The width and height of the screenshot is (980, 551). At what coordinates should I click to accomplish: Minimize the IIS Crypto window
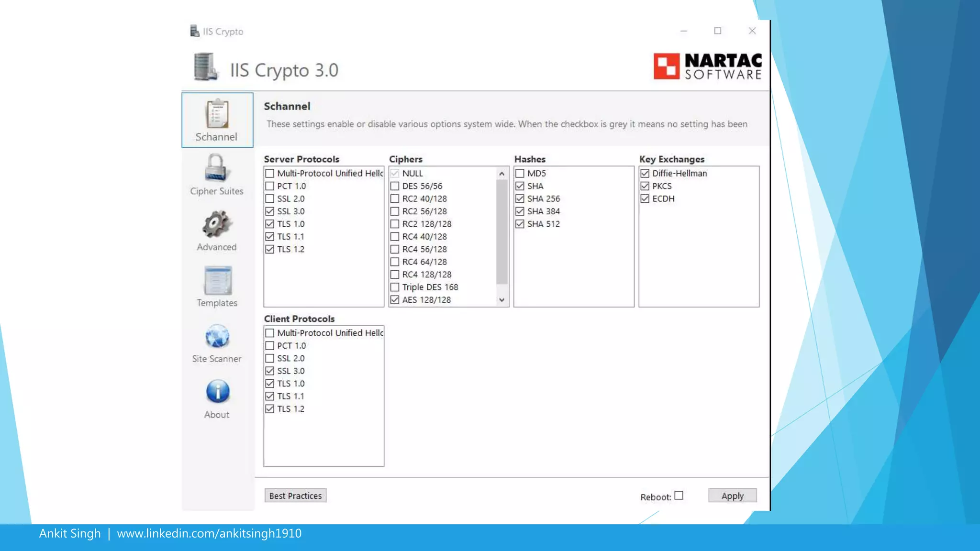coord(684,31)
